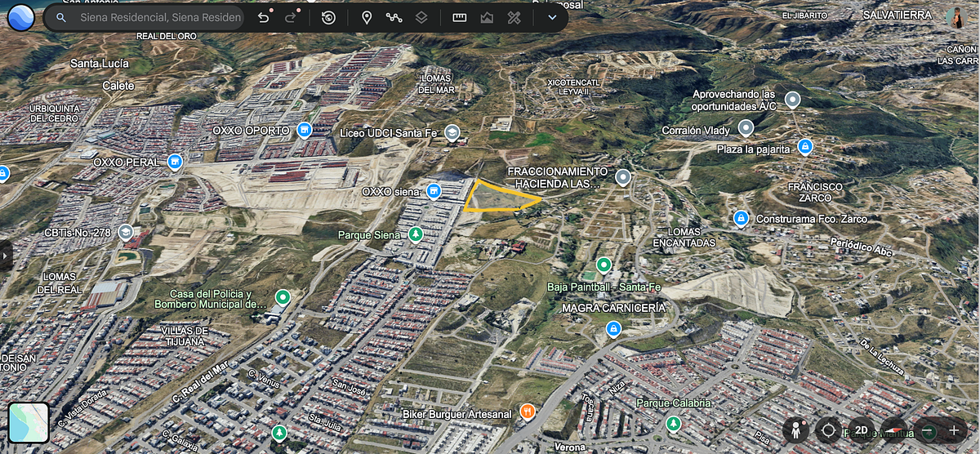Click the REAL DEL ORO label

point(166,36)
